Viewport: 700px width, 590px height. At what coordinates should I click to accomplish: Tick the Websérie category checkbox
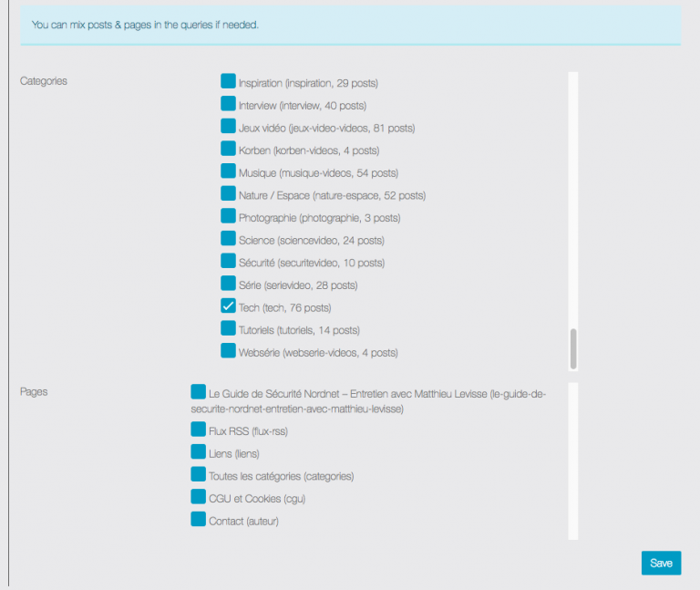pyautogui.click(x=228, y=350)
